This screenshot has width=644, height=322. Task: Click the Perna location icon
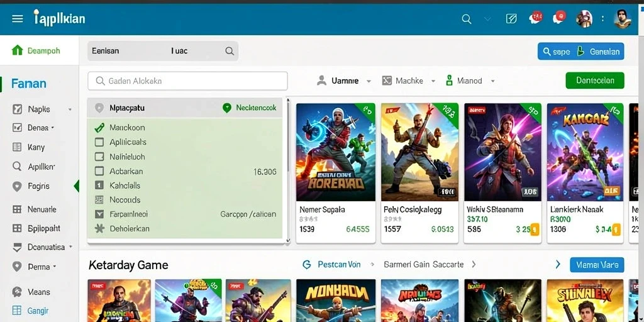[17, 267]
